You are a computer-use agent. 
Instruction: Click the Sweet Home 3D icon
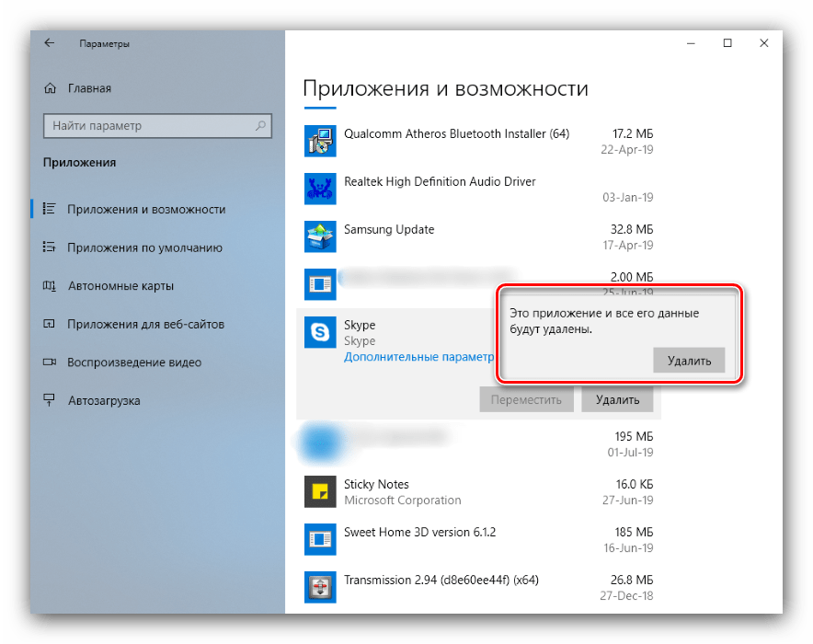[x=320, y=539]
